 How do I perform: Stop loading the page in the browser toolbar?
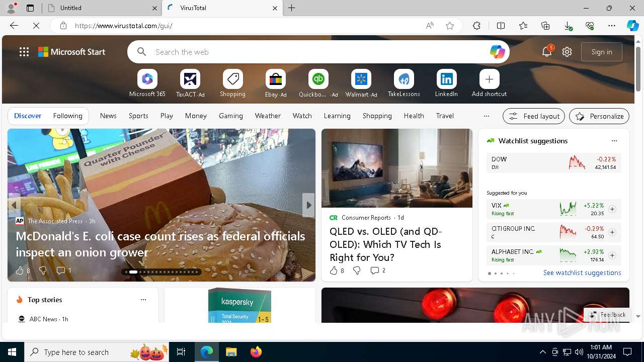tap(36, 26)
